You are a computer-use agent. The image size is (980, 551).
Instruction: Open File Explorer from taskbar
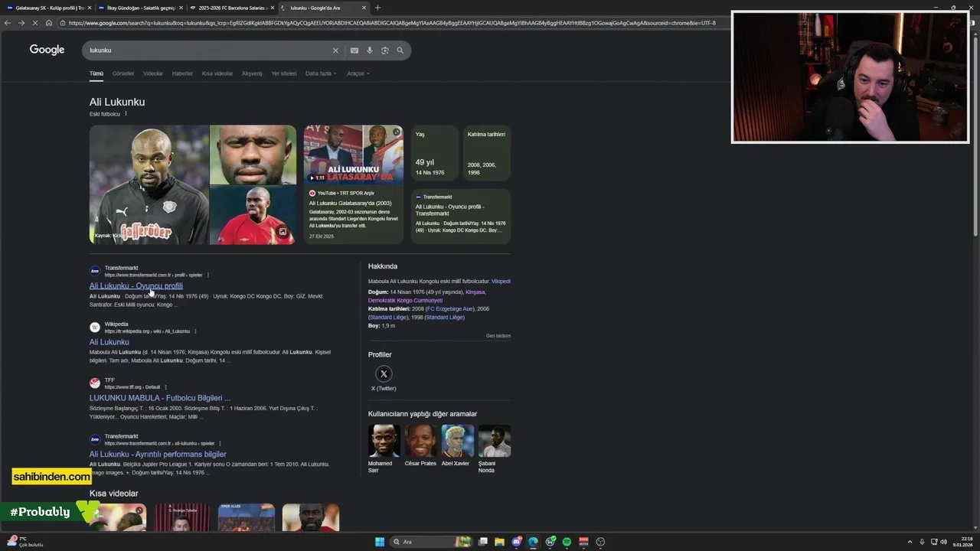[499, 542]
